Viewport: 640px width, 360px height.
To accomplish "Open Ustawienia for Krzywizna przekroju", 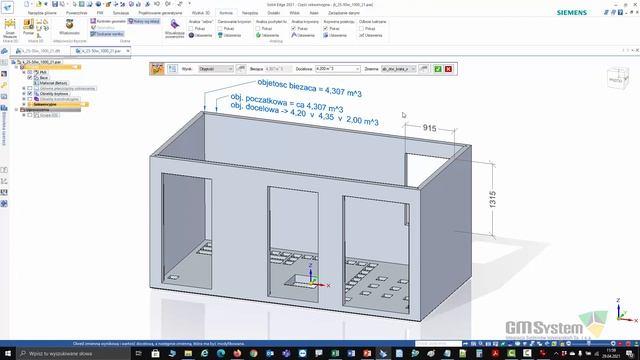I will 335,36.
